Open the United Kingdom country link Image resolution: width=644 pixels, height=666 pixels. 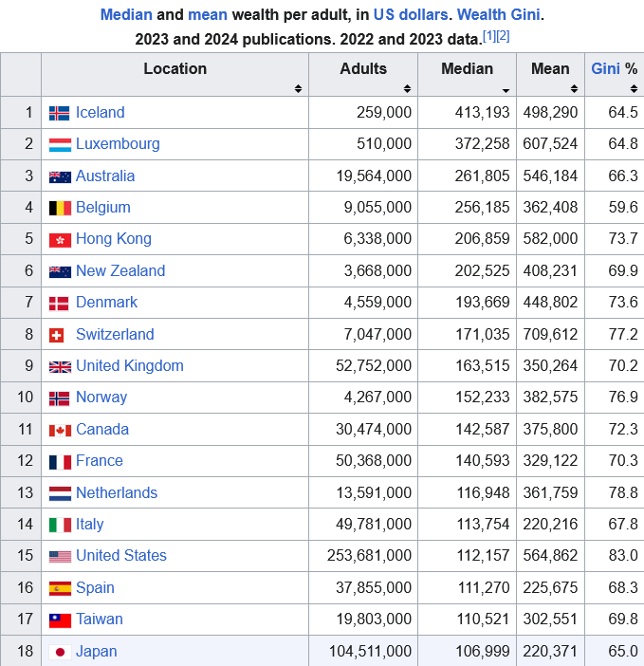point(130,365)
